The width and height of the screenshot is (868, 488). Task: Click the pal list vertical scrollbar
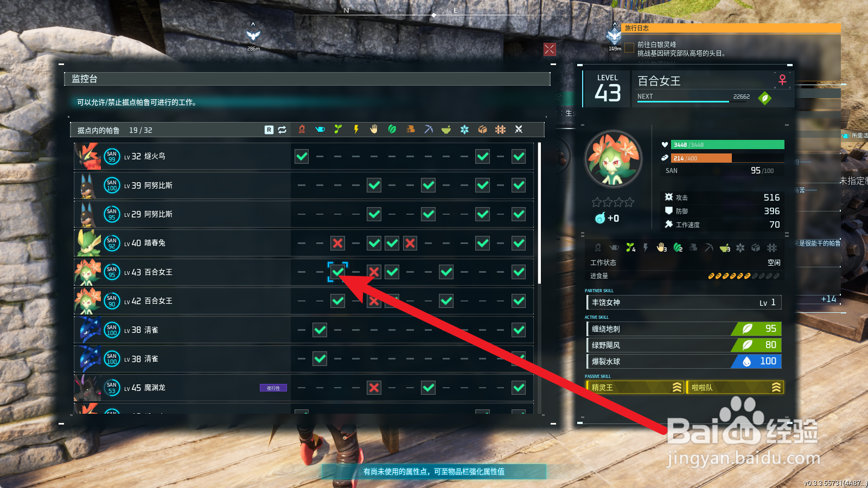point(539,213)
